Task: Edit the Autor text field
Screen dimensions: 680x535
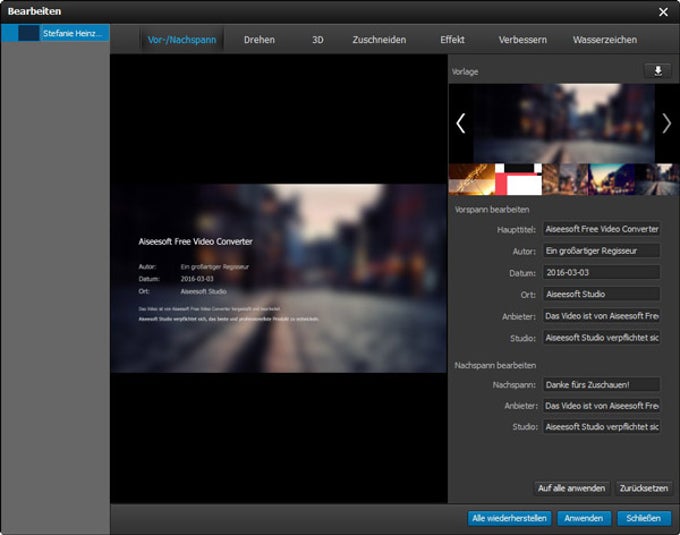Action: [x=602, y=251]
